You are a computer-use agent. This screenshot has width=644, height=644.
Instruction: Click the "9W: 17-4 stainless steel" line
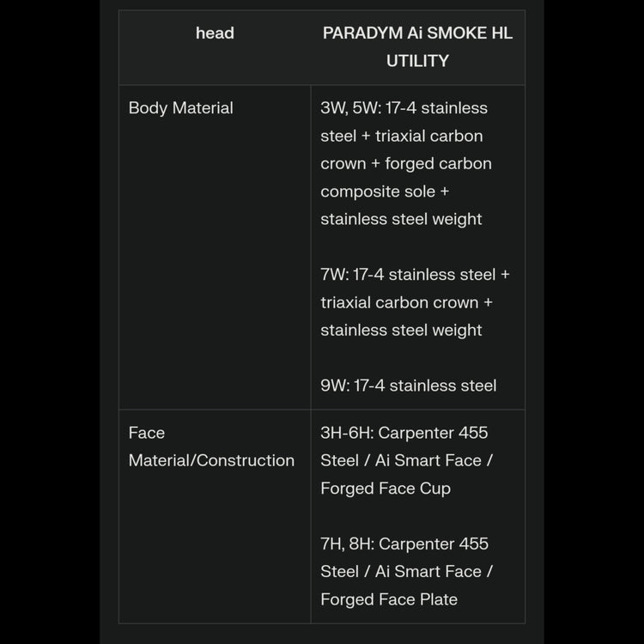(408, 386)
